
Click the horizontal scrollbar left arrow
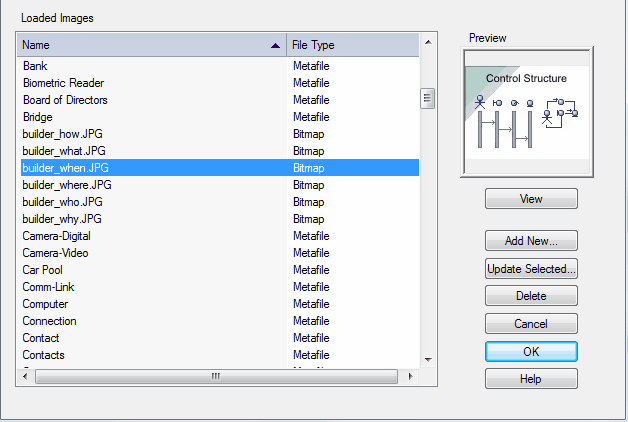[25, 376]
